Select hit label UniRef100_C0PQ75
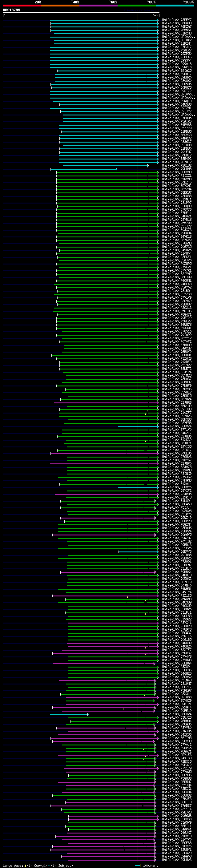 [x=177, y=88]
